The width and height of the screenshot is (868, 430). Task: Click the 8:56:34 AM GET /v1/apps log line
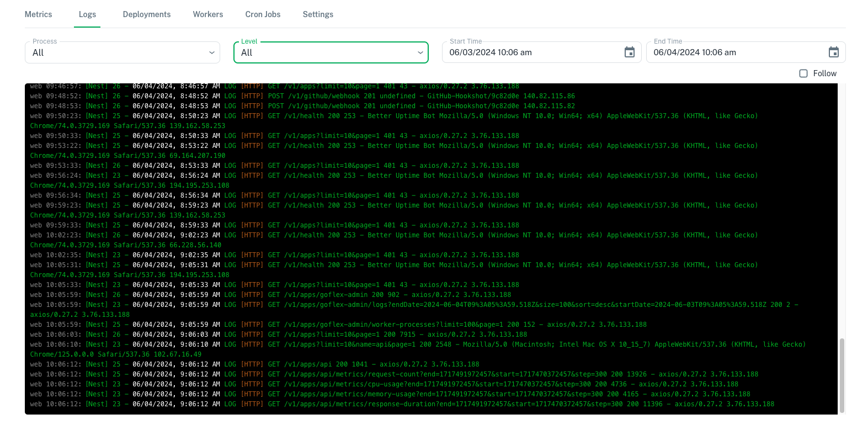coord(274,195)
